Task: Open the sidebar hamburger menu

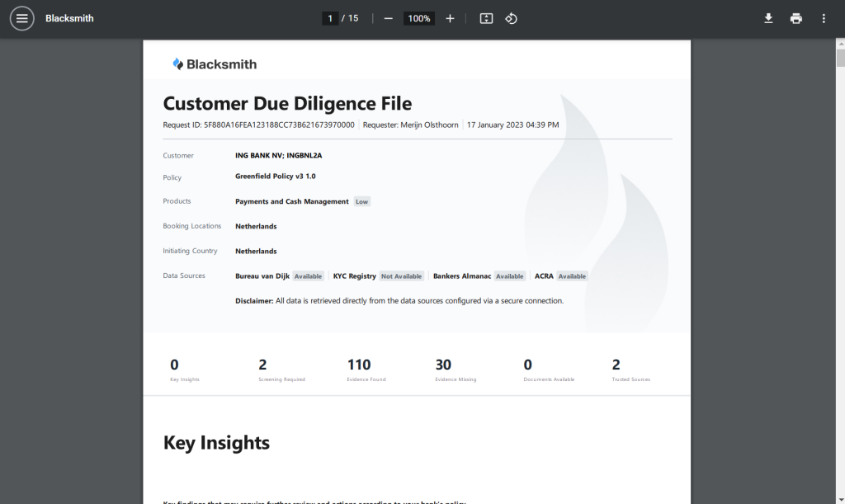Action: [x=21, y=18]
